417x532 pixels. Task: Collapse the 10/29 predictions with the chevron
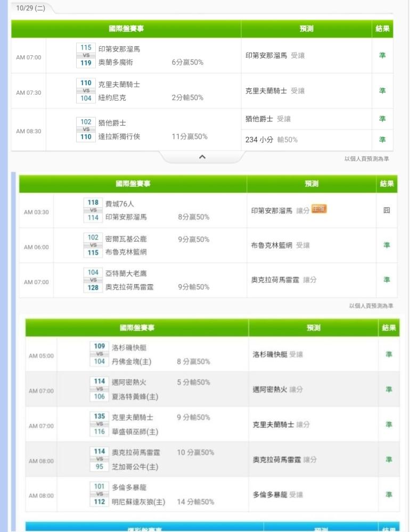(x=202, y=157)
